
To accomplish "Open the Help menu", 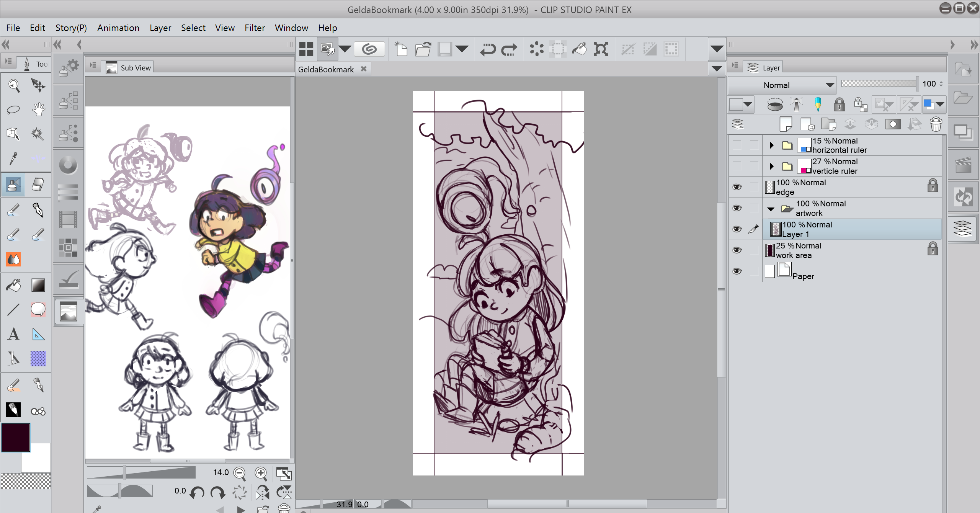I will [328, 28].
